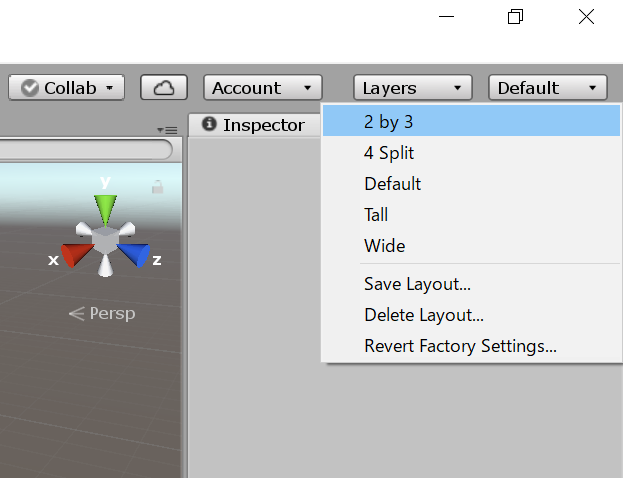Choose the 4 Split layout option
The image size is (623, 478).
coord(389,153)
